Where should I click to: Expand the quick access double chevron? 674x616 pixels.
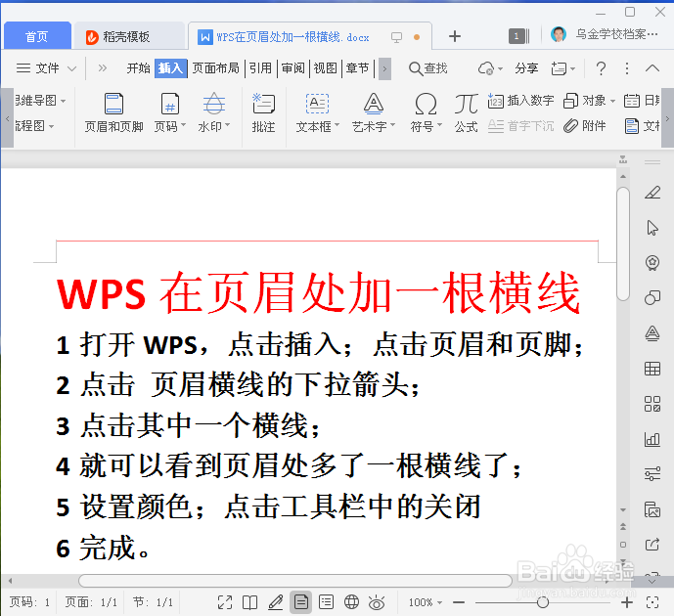(103, 67)
